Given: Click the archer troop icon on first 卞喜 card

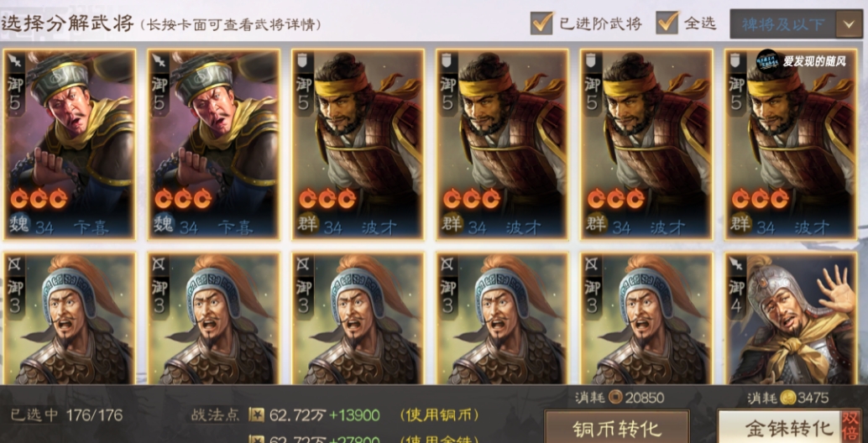Looking at the screenshot, I should point(16,58).
